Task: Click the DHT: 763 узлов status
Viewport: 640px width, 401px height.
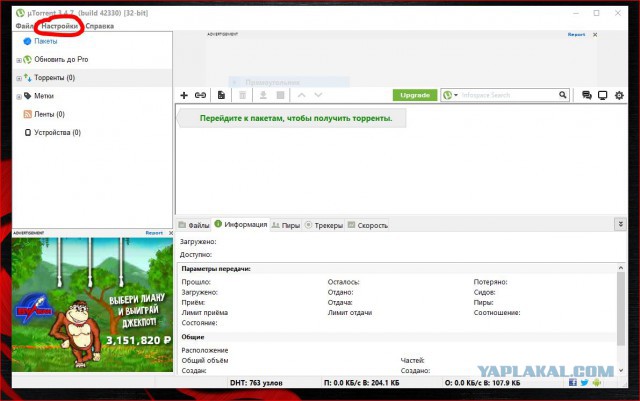Action: click(256, 383)
